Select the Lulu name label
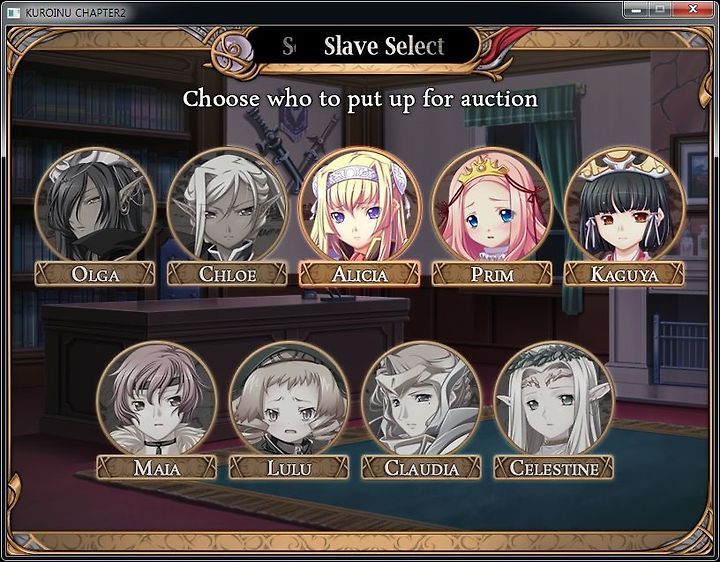 click(x=289, y=468)
